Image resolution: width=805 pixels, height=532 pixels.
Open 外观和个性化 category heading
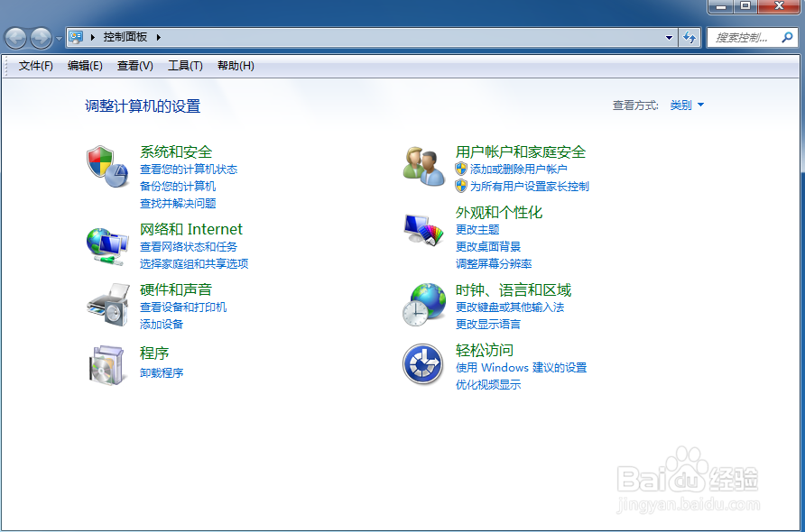(499, 213)
